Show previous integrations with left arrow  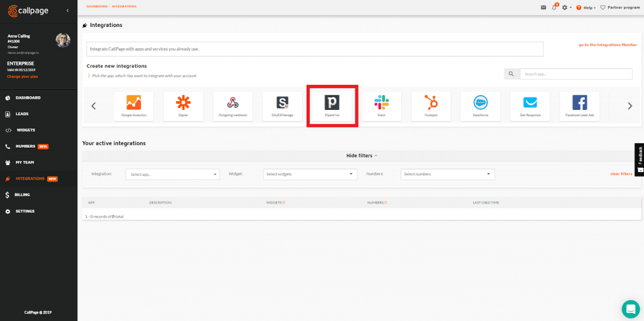click(93, 106)
